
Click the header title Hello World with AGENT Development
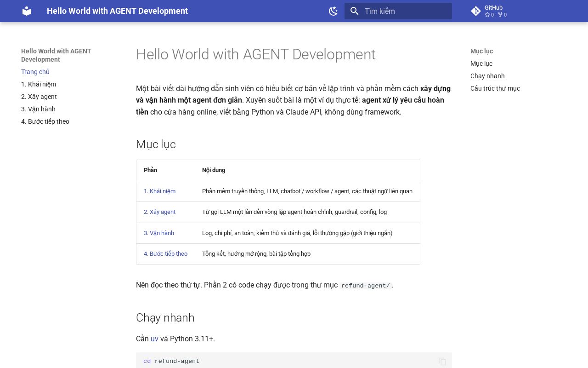(117, 11)
